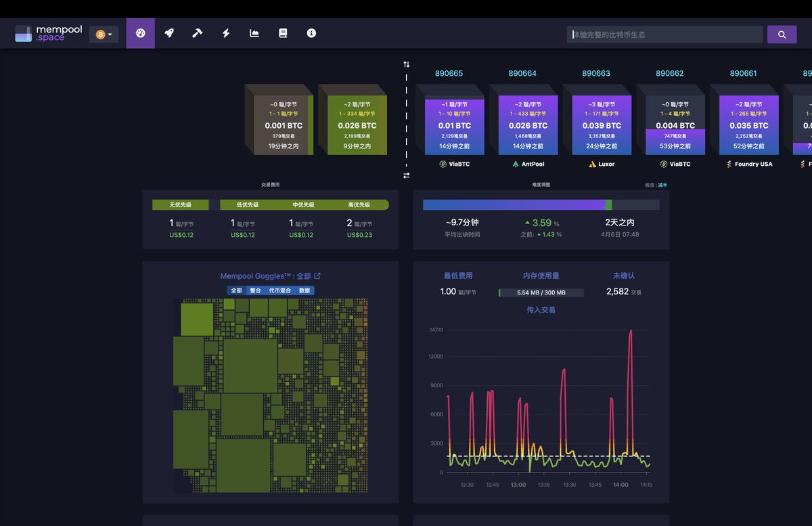The width and height of the screenshot is (812, 526).
Task: Open block height 890664 link
Action: coord(522,73)
